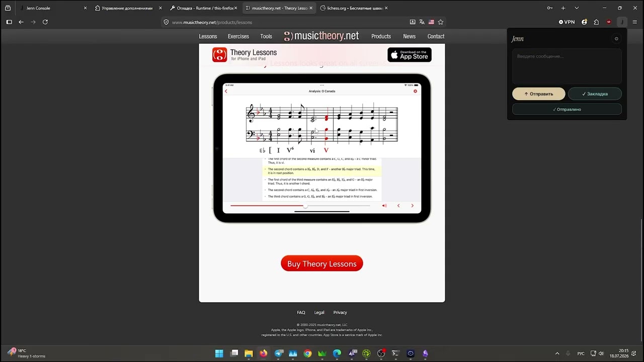Click the РУС language indicator

(581, 353)
